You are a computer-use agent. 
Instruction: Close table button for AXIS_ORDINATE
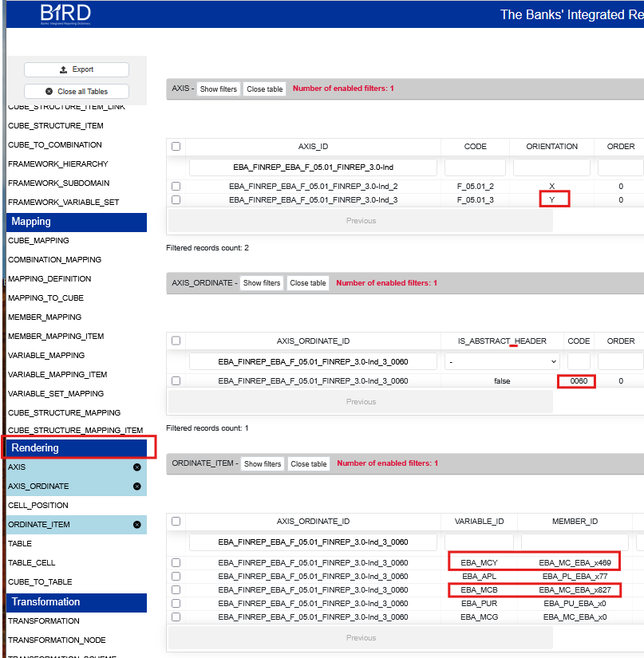pos(308,283)
